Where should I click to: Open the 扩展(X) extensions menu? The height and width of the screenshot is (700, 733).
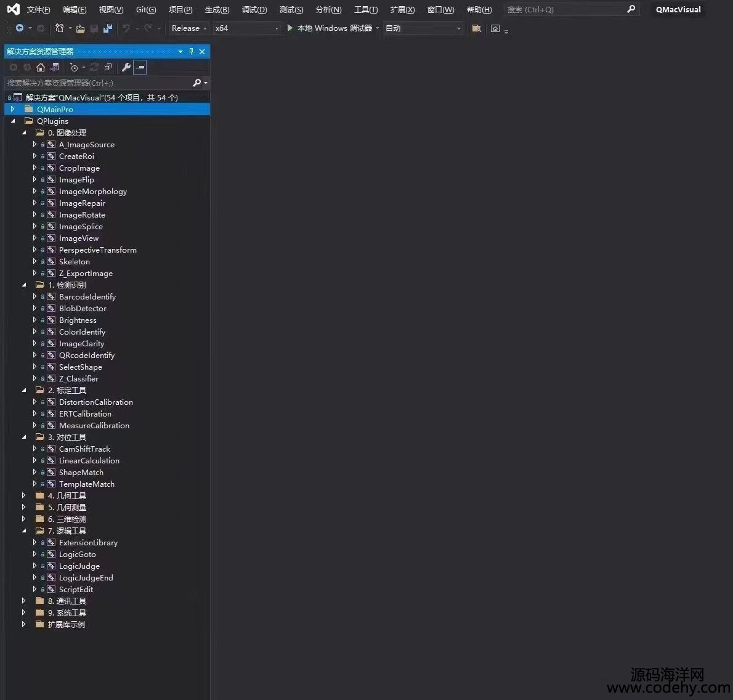click(x=402, y=10)
